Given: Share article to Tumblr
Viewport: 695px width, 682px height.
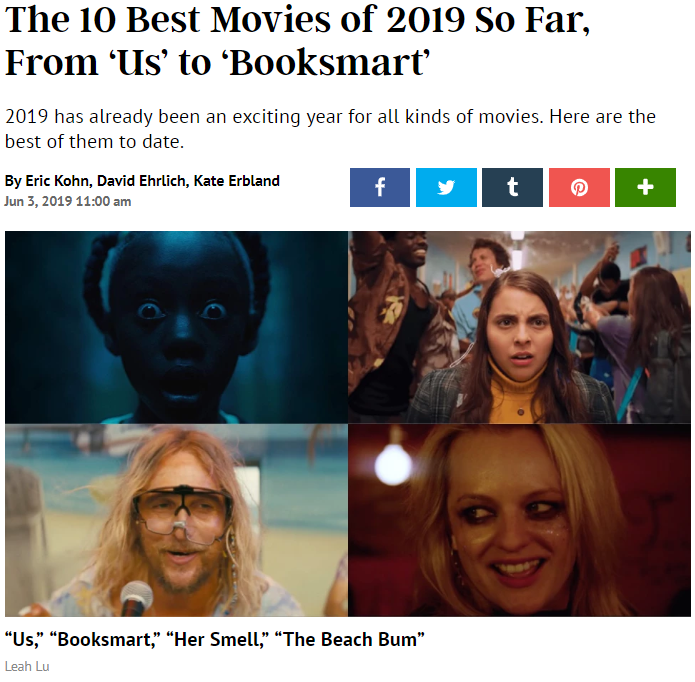Looking at the screenshot, I should [x=512, y=187].
